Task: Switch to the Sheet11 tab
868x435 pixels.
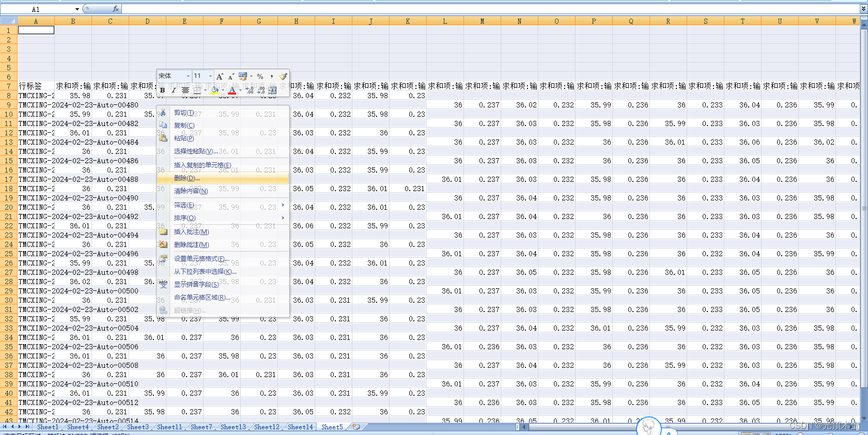Action: [x=169, y=427]
